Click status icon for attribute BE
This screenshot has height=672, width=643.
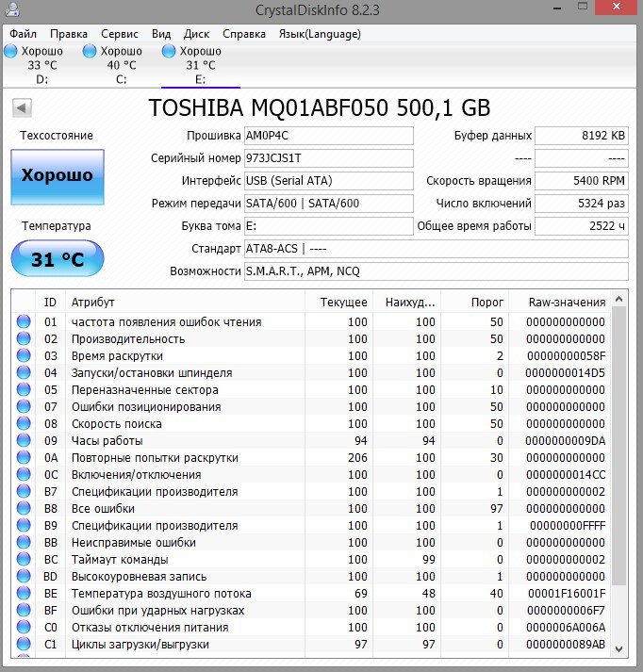pos(24,593)
